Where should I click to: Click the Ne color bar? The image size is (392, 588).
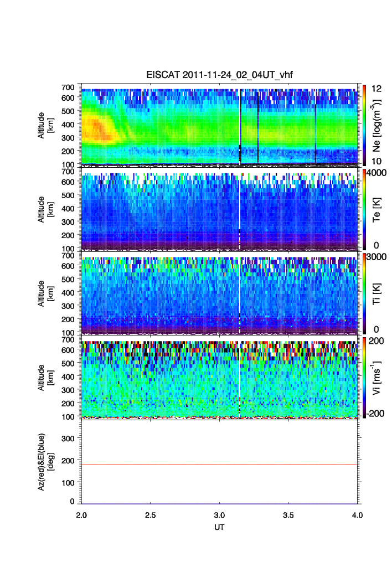pyautogui.click(x=364, y=125)
